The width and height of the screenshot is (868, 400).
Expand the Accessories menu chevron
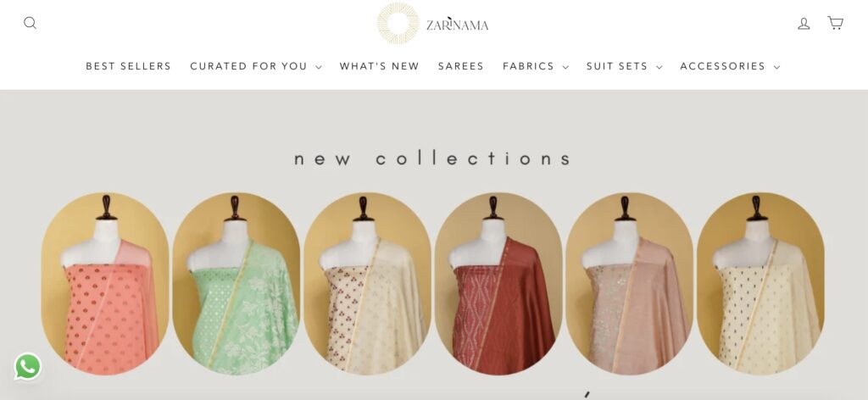776,67
